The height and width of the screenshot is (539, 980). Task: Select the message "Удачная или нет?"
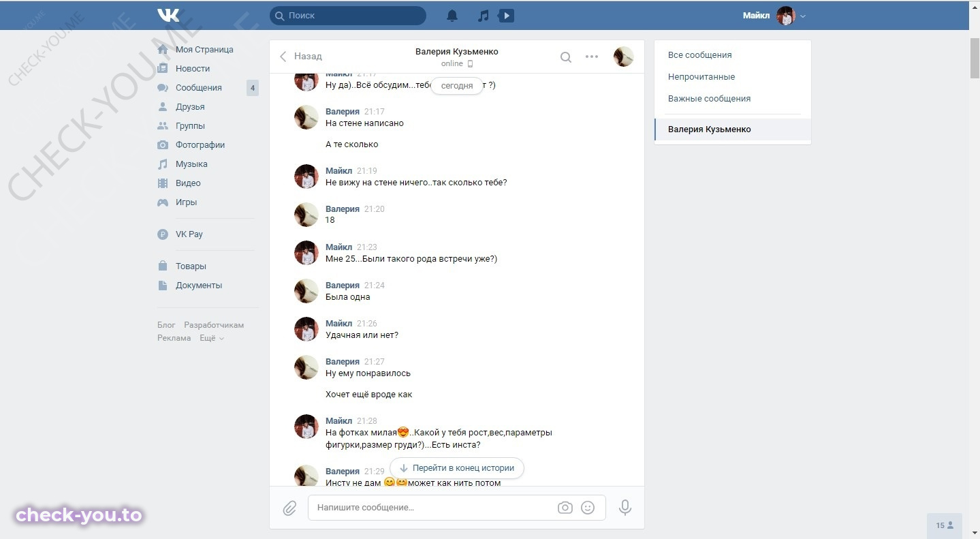coord(362,335)
